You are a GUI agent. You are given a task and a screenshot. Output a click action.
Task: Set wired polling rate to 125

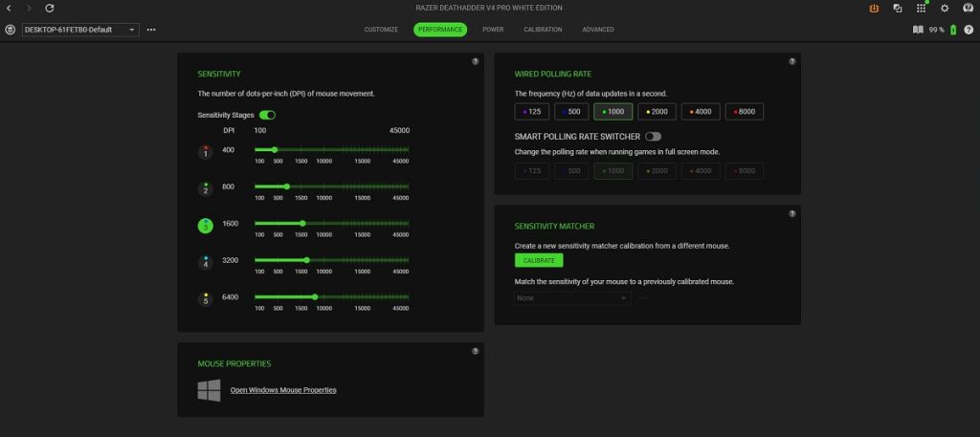click(x=532, y=112)
